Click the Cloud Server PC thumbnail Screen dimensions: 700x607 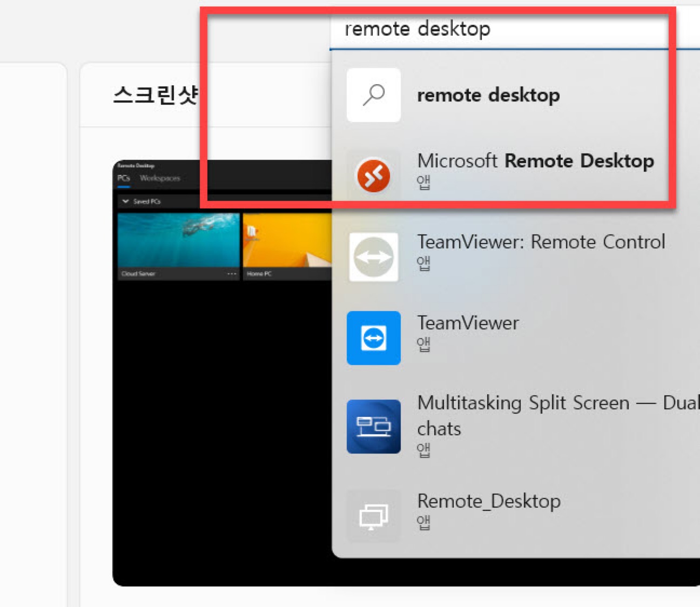178,246
